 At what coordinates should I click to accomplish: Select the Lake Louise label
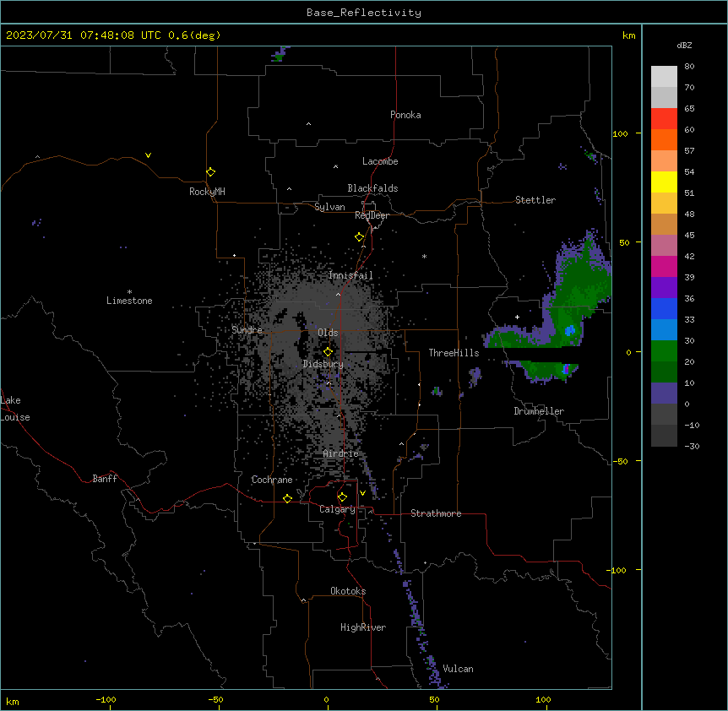15,409
